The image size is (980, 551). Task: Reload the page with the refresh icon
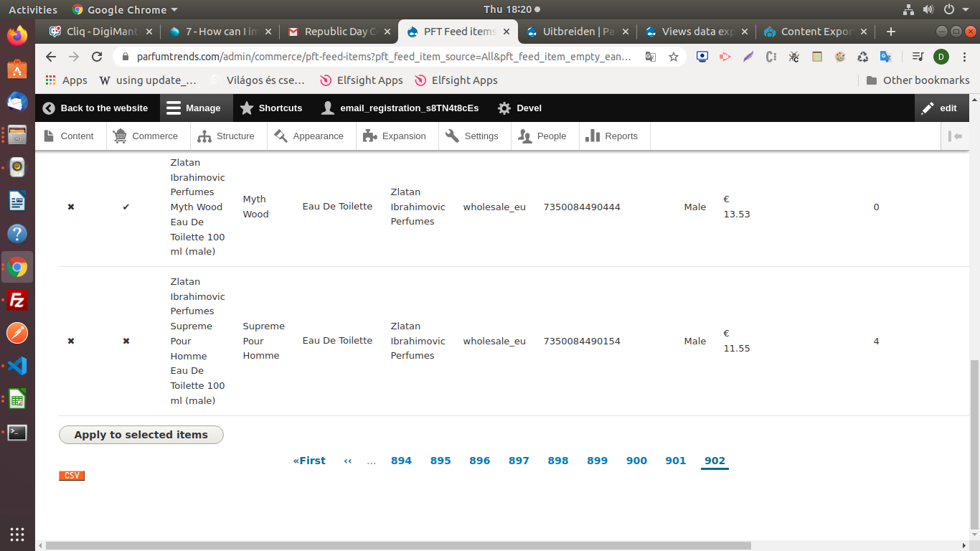tap(97, 57)
